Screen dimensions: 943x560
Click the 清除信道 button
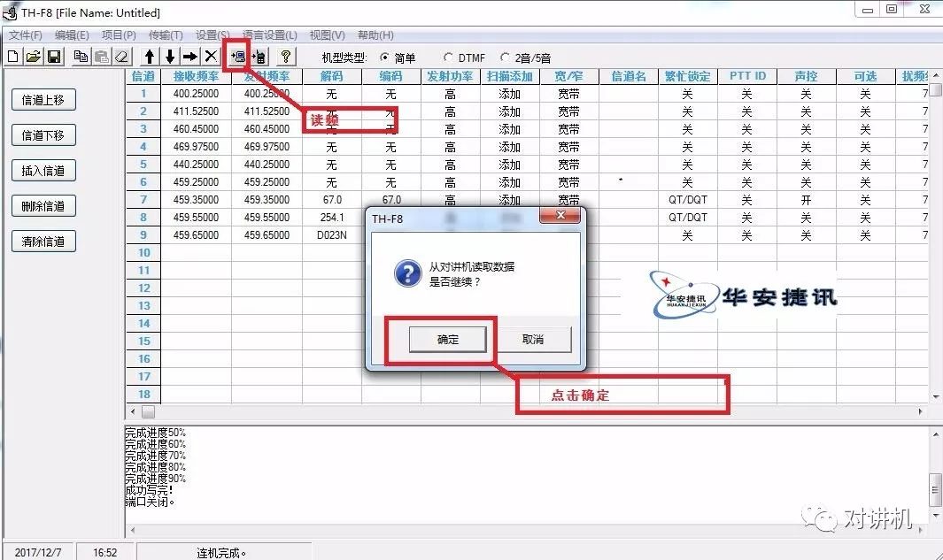coord(43,241)
